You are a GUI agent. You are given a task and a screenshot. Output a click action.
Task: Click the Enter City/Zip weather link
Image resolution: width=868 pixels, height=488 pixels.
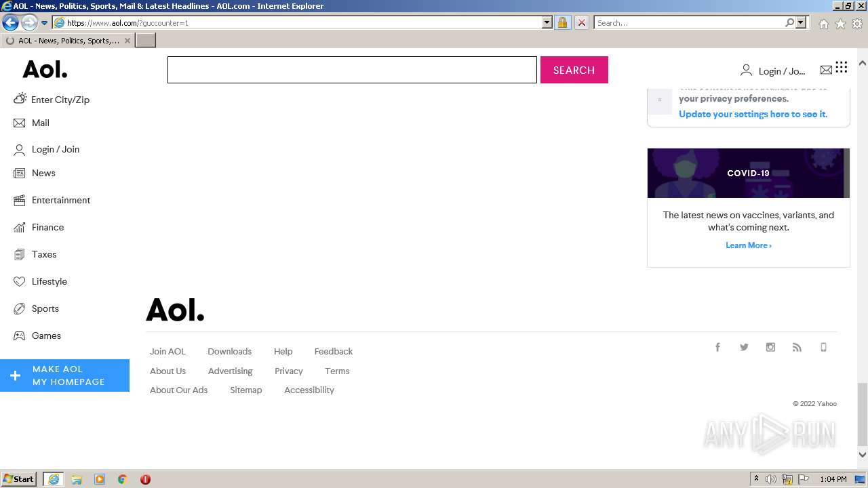coord(60,100)
